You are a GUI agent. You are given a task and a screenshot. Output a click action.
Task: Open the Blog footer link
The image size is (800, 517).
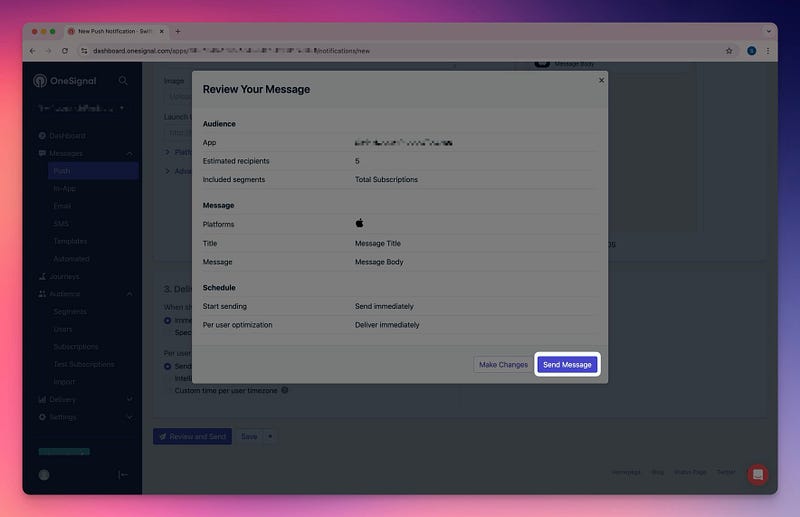(x=658, y=472)
